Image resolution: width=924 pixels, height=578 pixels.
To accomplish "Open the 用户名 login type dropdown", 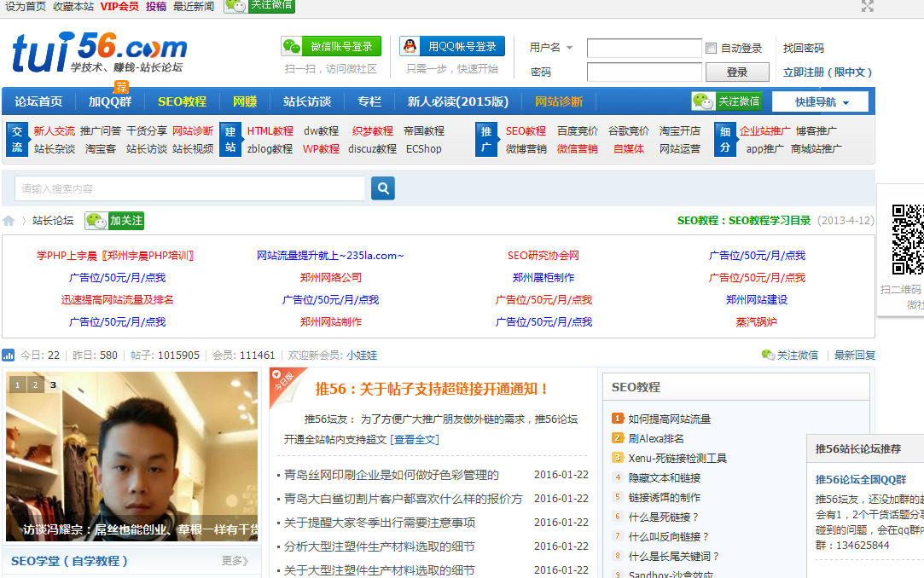I will (x=569, y=48).
